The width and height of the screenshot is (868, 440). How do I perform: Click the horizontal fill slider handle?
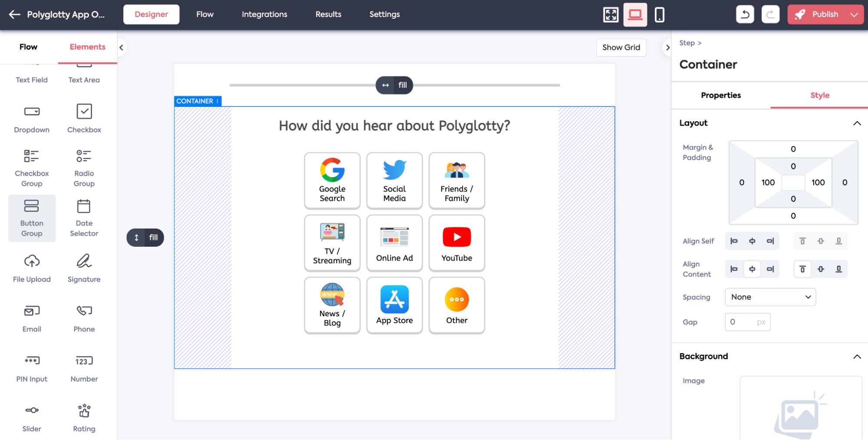[x=394, y=85]
